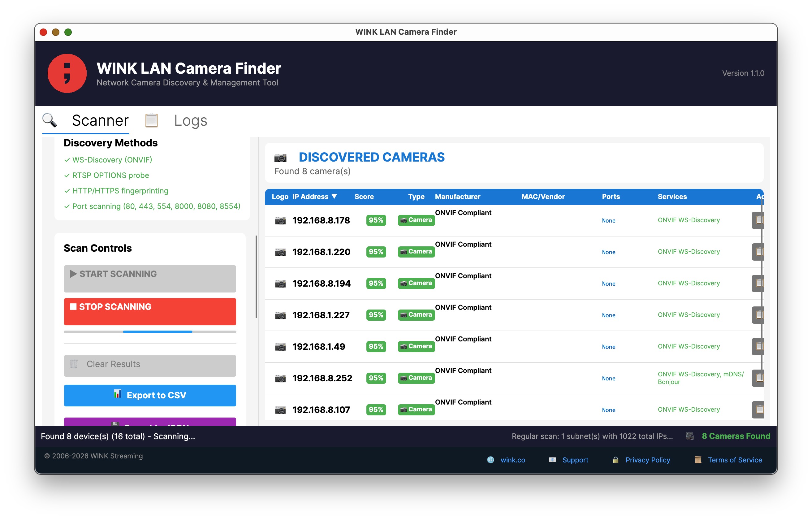This screenshot has width=812, height=520.
Task: Click the blue scan progress bar
Action: click(x=157, y=331)
